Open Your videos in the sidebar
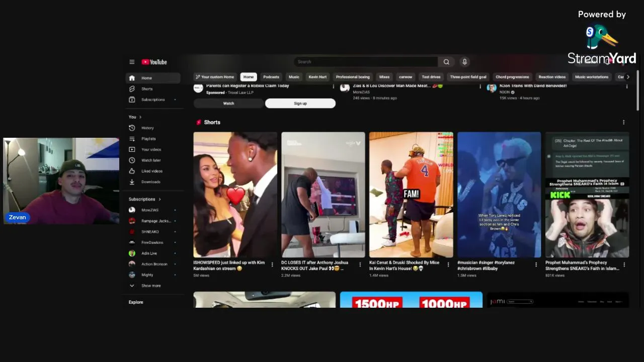The height and width of the screenshot is (362, 644). click(x=153, y=149)
